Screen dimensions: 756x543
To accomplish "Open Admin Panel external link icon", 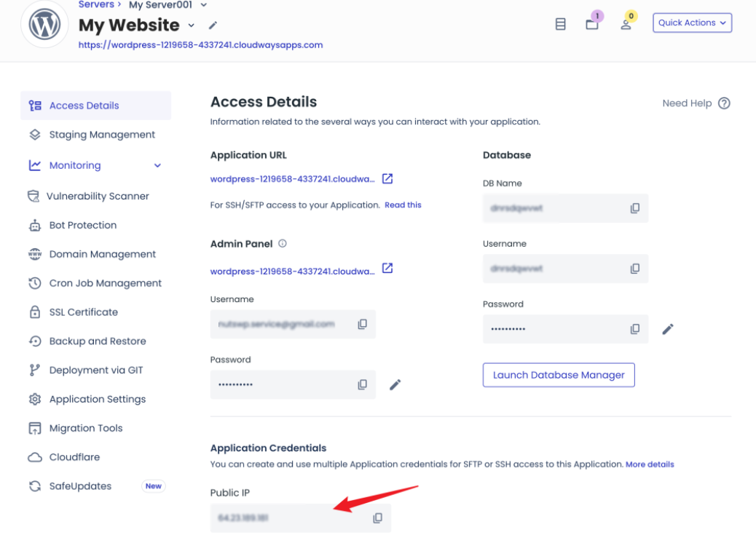I will 387,269.
